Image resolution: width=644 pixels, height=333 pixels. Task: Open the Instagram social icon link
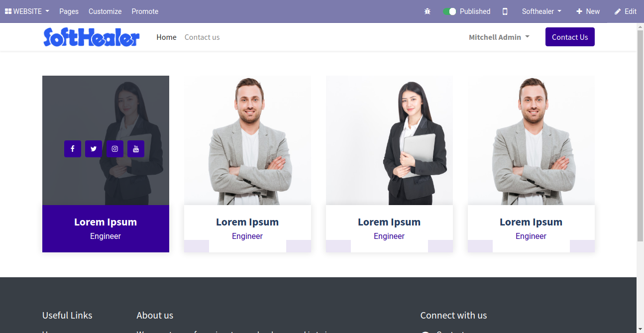[114, 149]
